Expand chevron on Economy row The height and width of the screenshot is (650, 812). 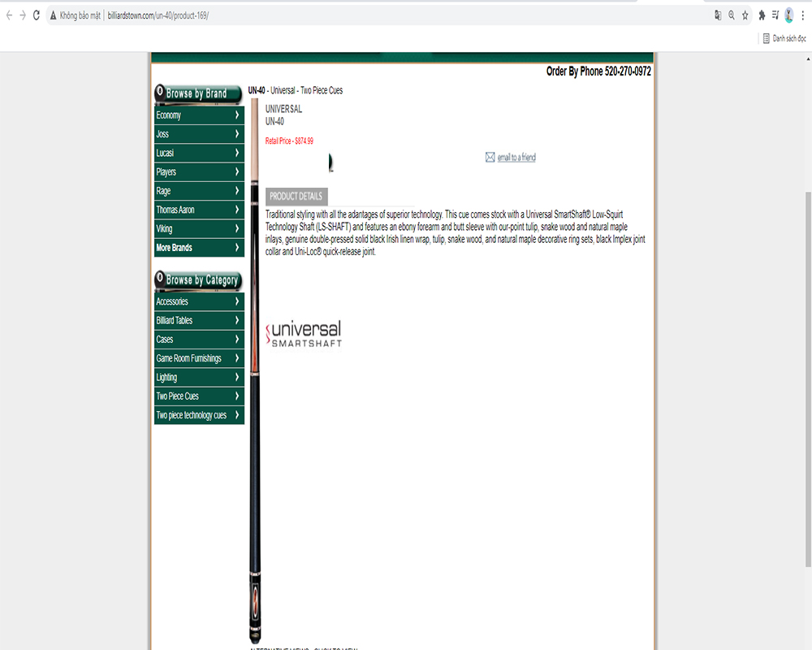tap(236, 115)
